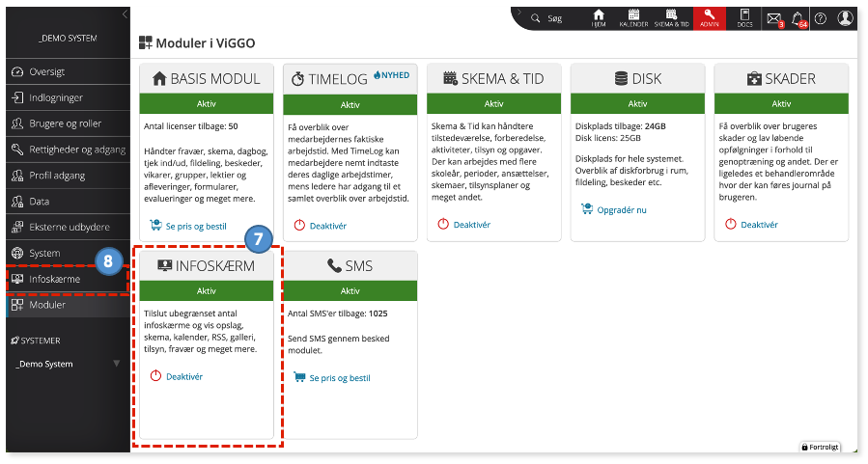Open Brugere og roller in sidebar
868x464 pixels.
click(x=69, y=123)
